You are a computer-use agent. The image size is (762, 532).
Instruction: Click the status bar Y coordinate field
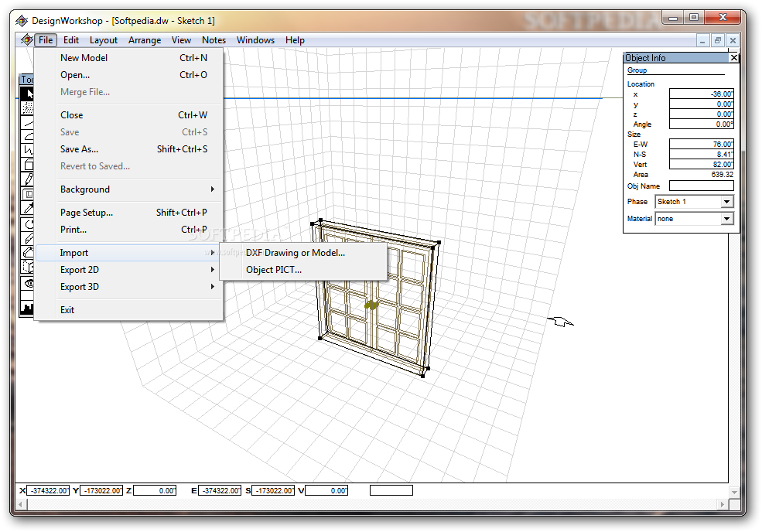[101, 491]
